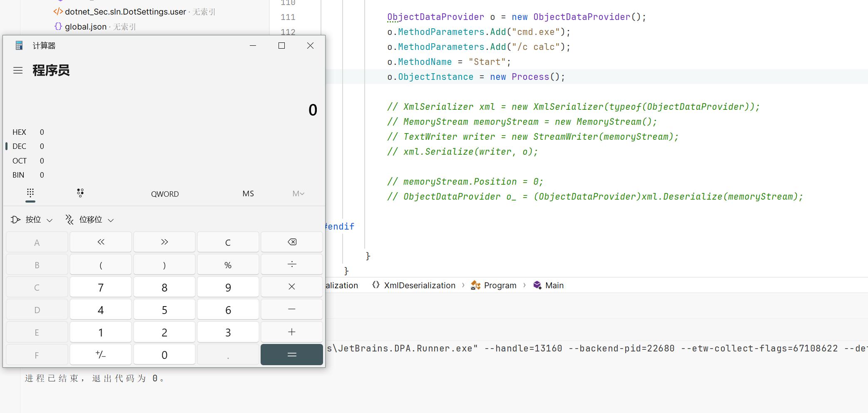Click the XmlDeserialization namespace breadcrumb icon
Viewport: 868px width, 413px height.
(x=376, y=285)
